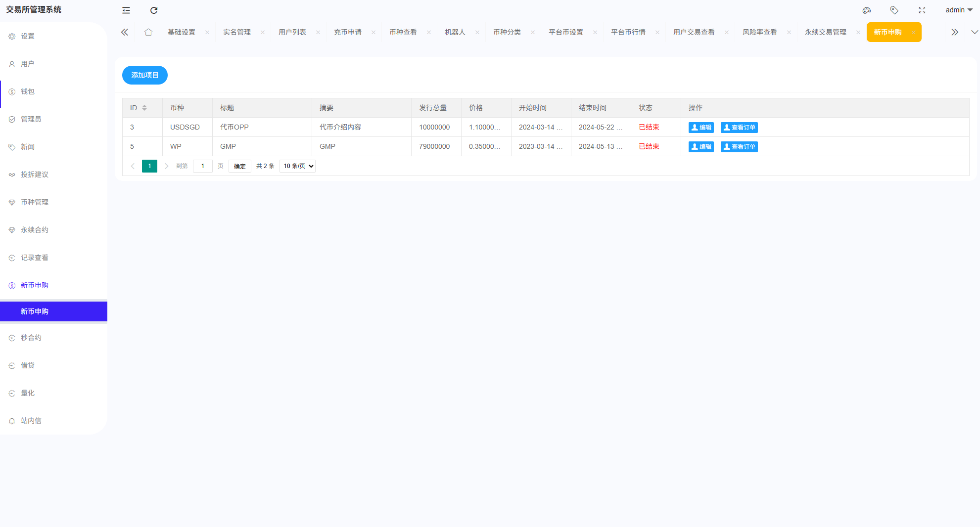Collapse the sidebar menu icon
This screenshot has width=980, height=527.
126,10
